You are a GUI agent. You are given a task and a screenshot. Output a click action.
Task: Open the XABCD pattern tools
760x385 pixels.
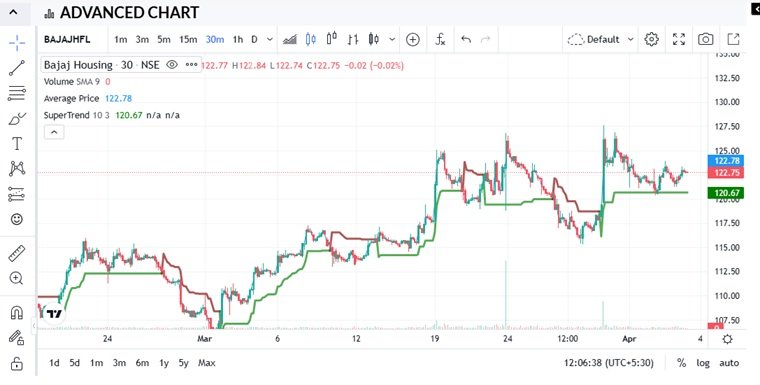pyautogui.click(x=17, y=169)
